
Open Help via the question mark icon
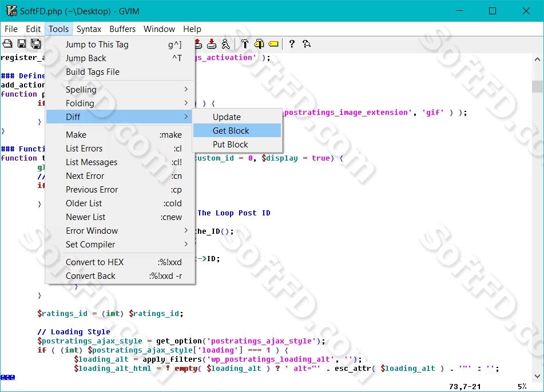pos(292,43)
